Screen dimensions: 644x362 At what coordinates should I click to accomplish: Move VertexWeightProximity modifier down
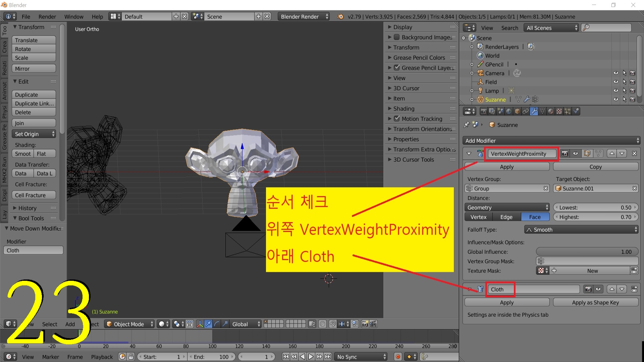point(622,154)
